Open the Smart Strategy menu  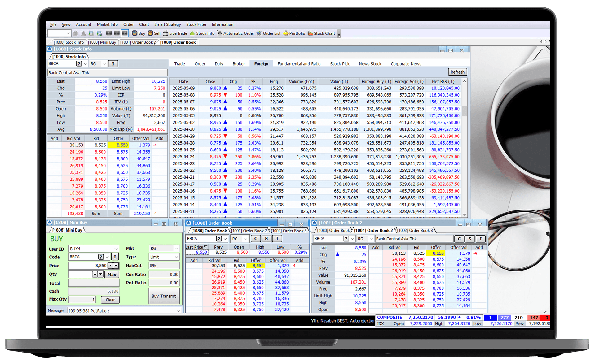tap(168, 24)
